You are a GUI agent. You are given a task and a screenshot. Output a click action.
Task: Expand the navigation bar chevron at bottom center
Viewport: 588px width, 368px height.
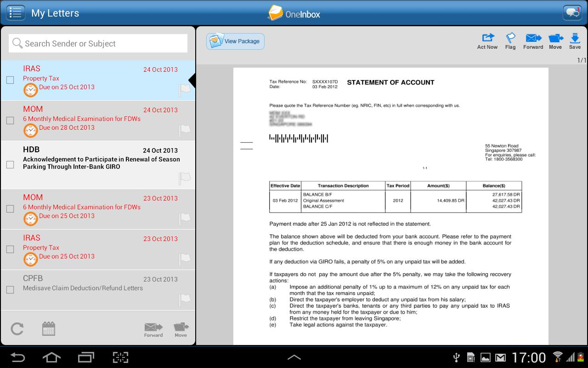pyautogui.click(x=294, y=357)
